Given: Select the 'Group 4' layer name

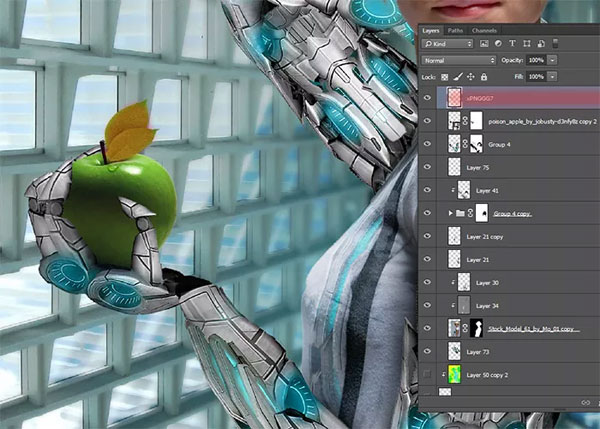Looking at the screenshot, I should 499,145.
